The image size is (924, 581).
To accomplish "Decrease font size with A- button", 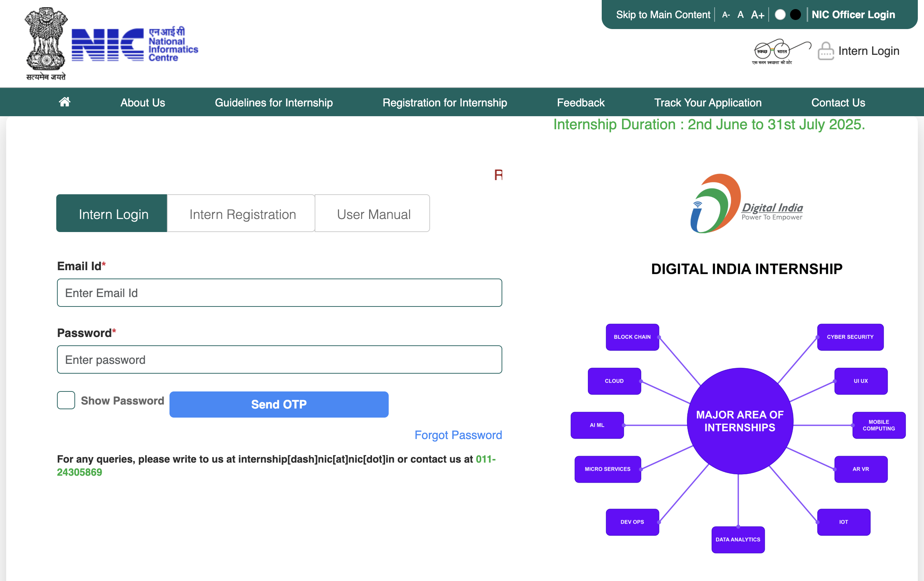I will [x=725, y=15].
